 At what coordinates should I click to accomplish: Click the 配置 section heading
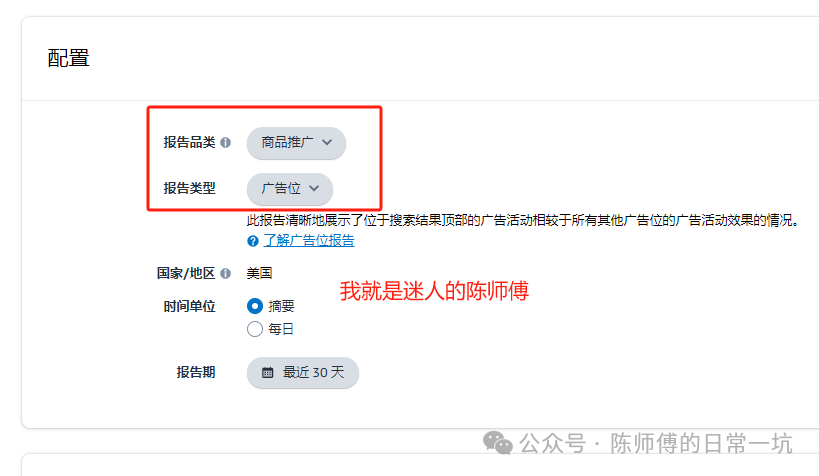[x=68, y=58]
